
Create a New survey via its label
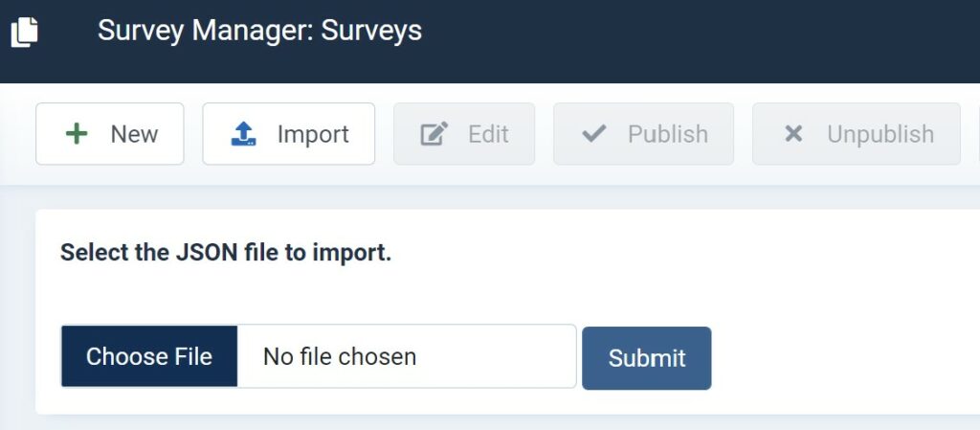(x=134, y=134)
